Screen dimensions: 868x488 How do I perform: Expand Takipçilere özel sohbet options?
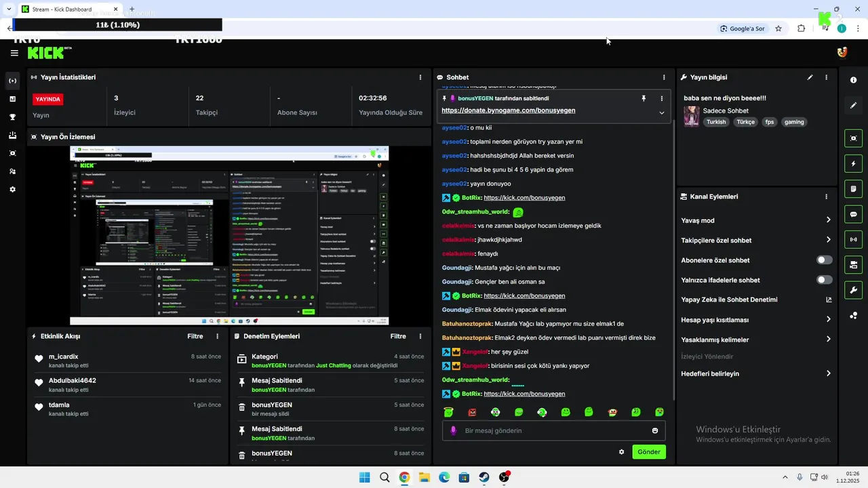pos(829,240)
